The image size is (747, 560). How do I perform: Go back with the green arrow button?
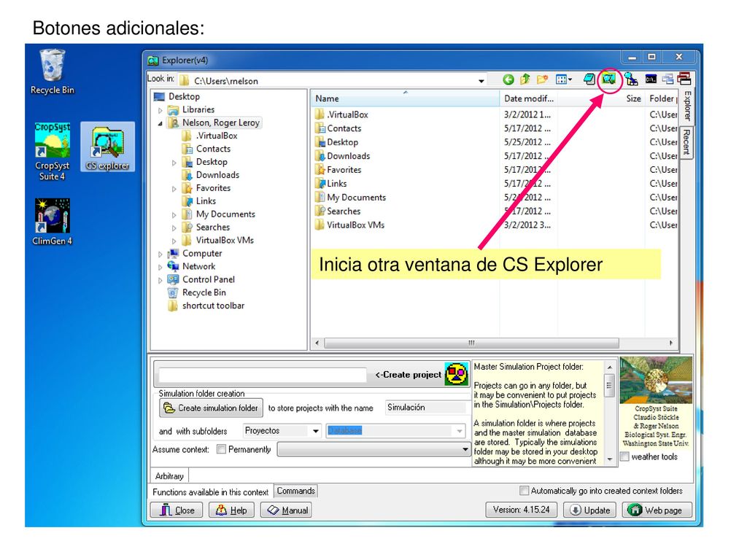tap(508, 79)
